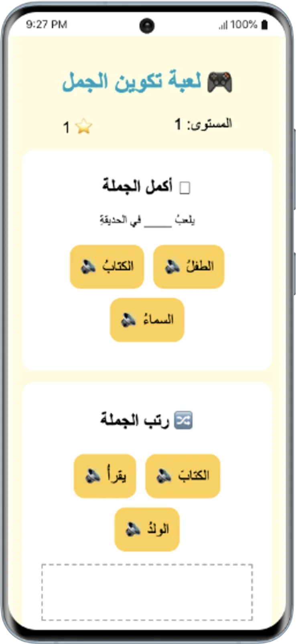Image resolution: width=296 pixels, height=644 pixels.
Task: Play audio for الطفلُ word
Action: tap(172, 267)
